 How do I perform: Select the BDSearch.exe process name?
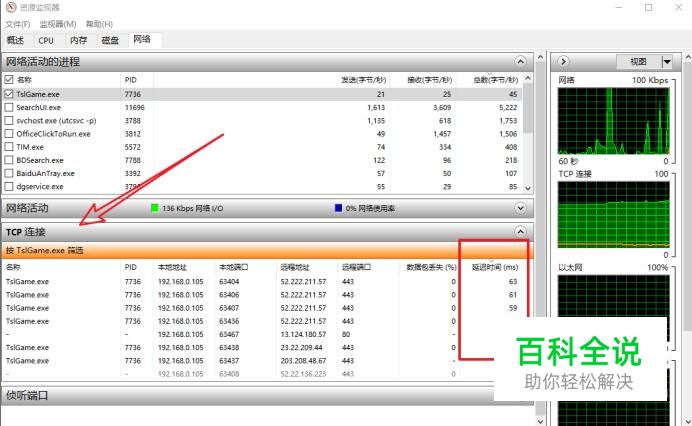coord(40,160)
